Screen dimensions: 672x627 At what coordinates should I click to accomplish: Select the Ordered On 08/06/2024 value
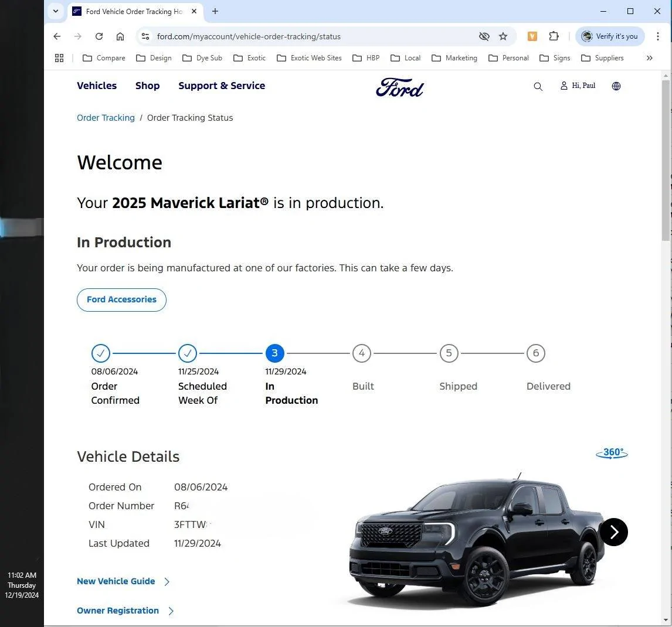coord(201,488)
